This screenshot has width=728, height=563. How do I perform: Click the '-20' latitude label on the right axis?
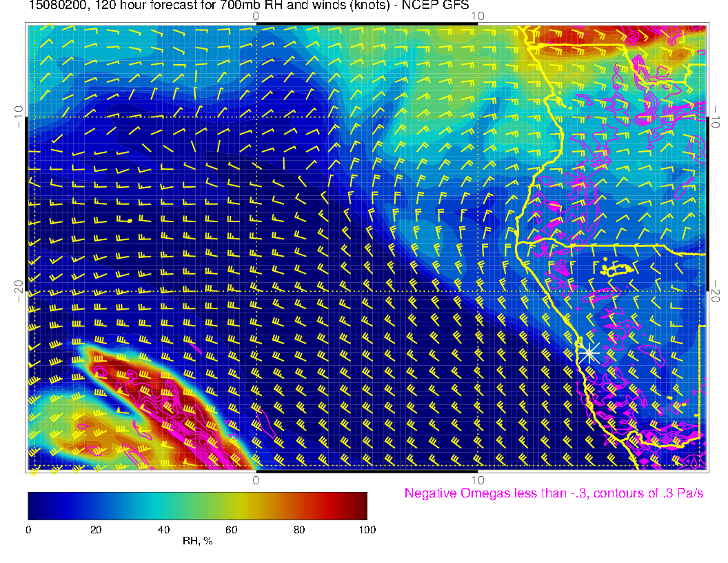[716, 291]
